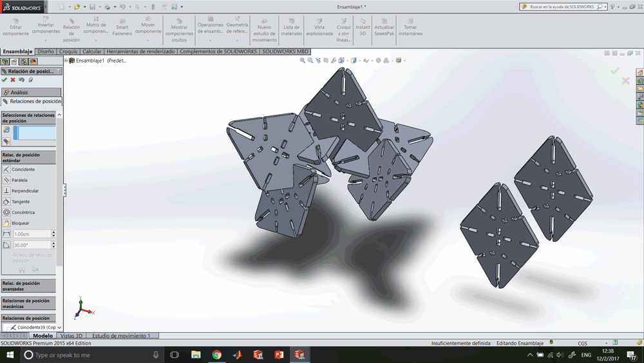This screenshot has width=644, height=363.
Task: Open Herramientas de renderizado tab
Action: [x=140, y=52]
